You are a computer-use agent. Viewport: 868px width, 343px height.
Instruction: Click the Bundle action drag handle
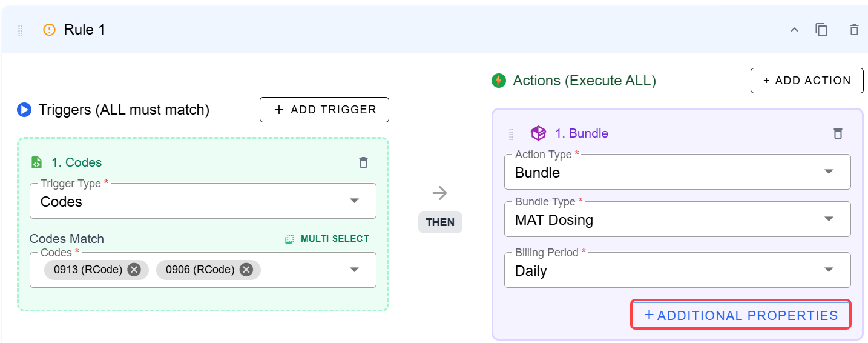[511, 133]
